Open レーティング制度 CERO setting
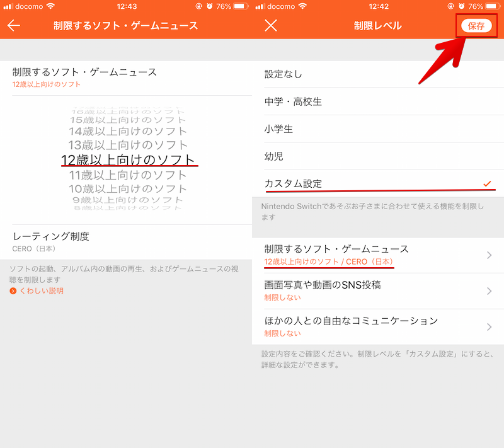 click(126, 242)
